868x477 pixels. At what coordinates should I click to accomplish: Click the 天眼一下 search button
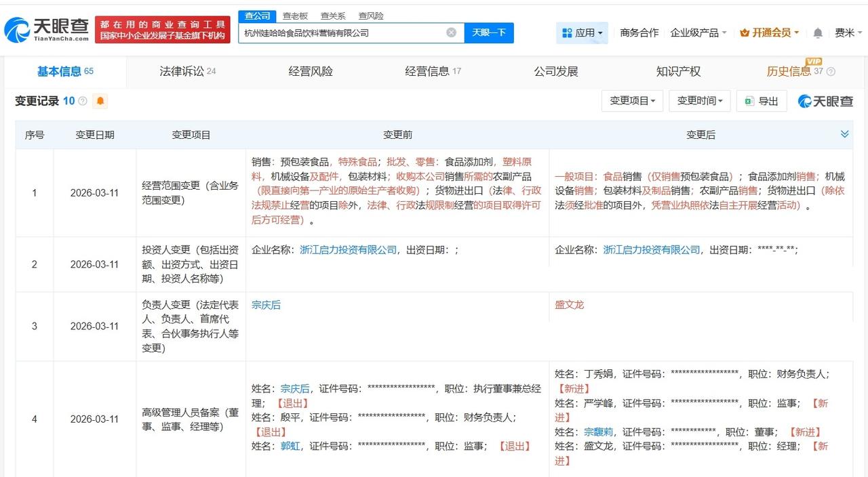[489, 32]
